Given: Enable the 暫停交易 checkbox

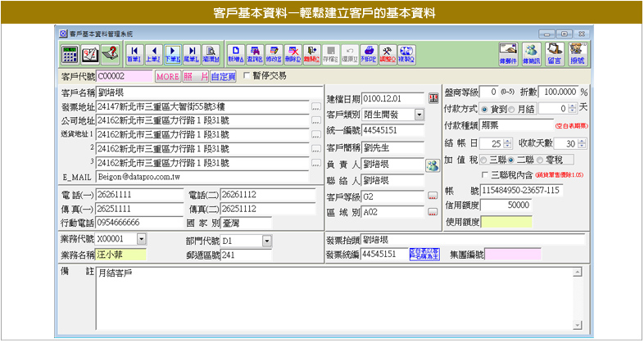Looking at the screenshot, I should click(247, 76).
